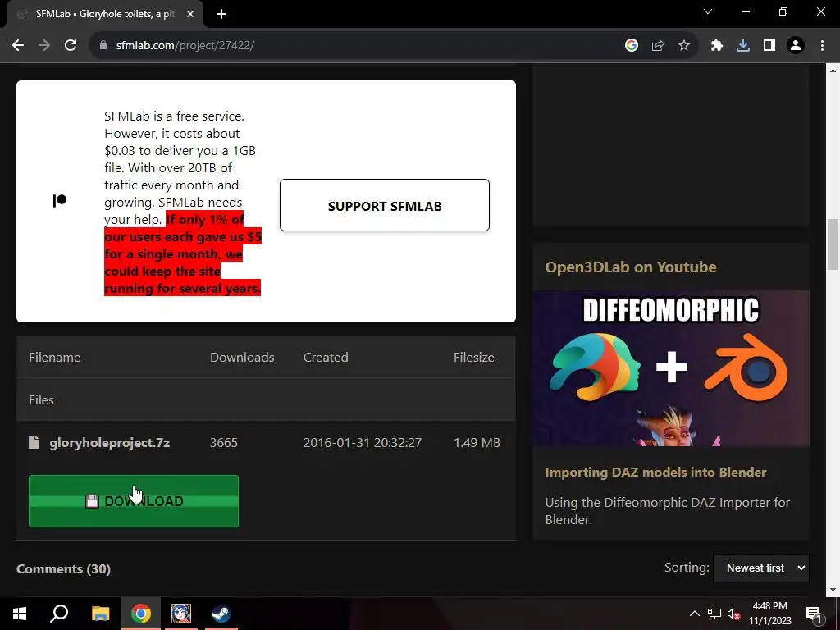Click the browser forward arrow

tap(44, 46)
